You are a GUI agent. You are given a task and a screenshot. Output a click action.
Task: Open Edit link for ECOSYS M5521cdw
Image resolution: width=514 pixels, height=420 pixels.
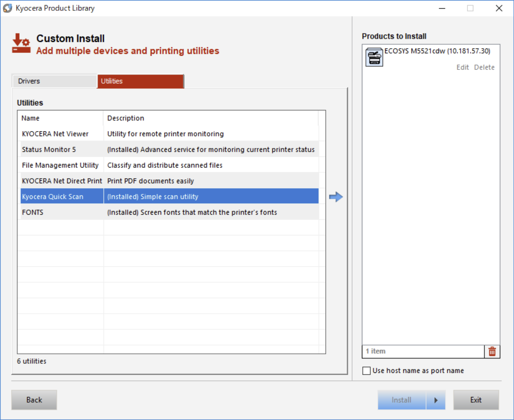pyautogui.click(x=462, y=67)
